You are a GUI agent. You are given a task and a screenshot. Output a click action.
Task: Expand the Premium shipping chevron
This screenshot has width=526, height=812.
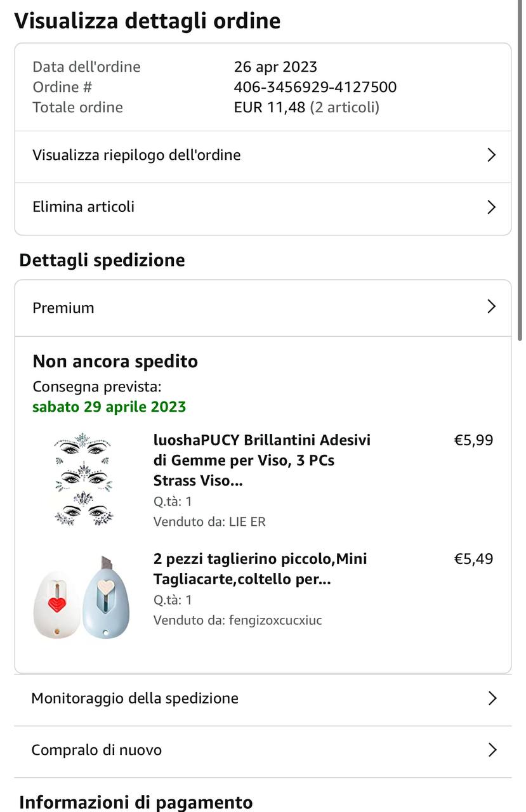[x=490, y=307]
